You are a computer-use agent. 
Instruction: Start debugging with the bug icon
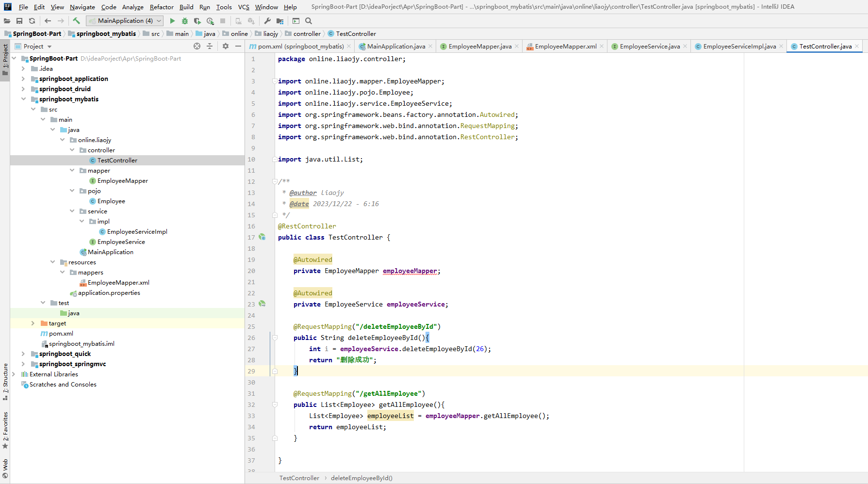[185, 21]
